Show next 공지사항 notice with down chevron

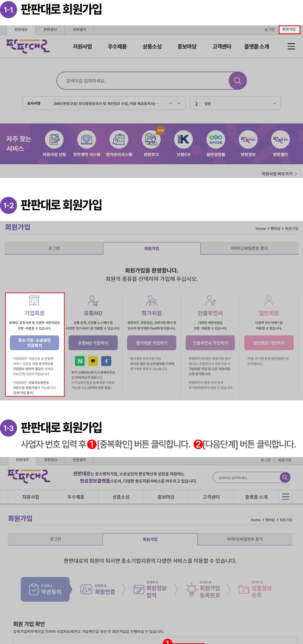point(179,104)
